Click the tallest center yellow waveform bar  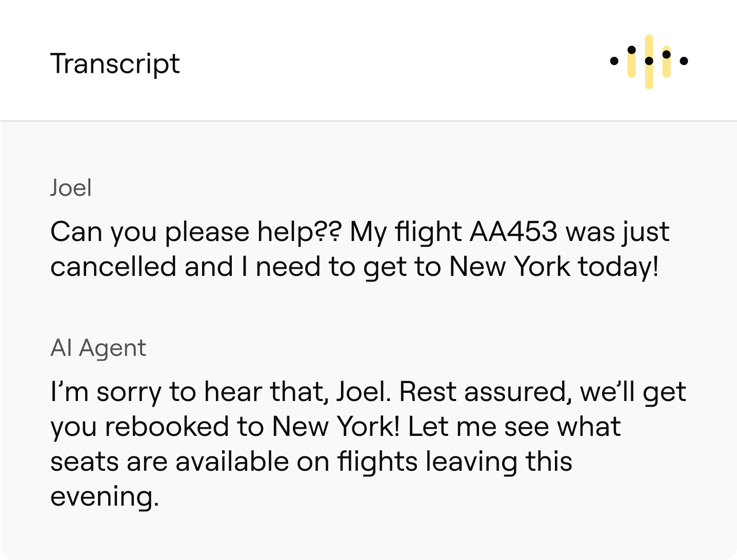[649, 62]
